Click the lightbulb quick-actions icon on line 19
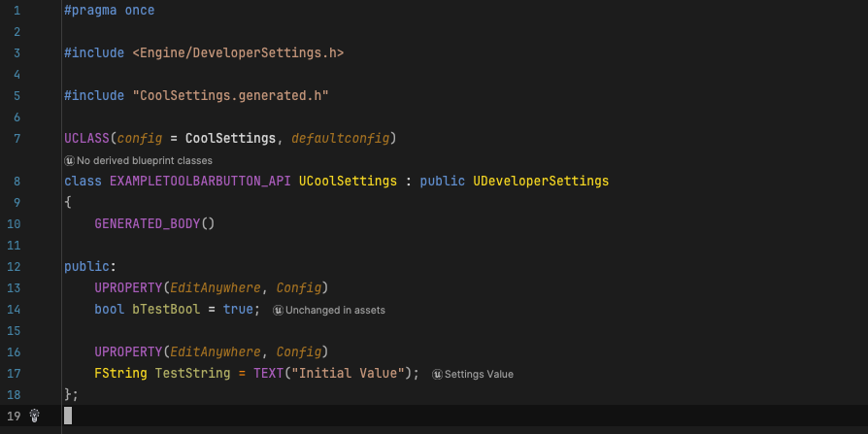This screenshot has height=434, width=868. point(34,416)
